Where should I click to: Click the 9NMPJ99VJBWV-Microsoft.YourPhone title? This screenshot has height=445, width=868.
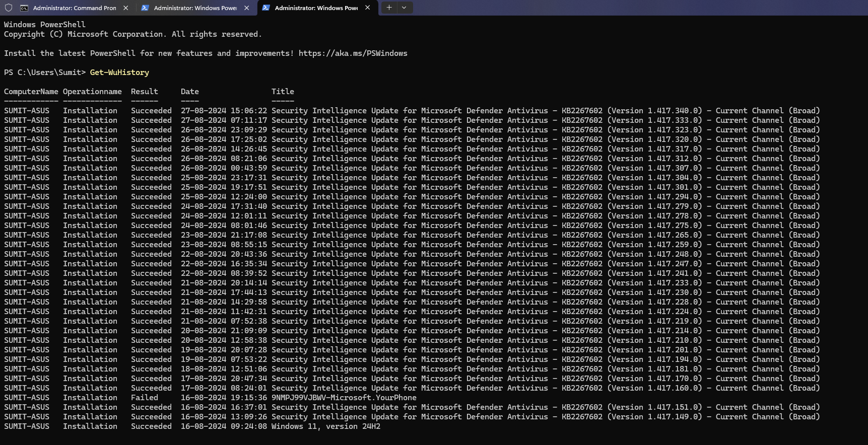pos(344,398)
